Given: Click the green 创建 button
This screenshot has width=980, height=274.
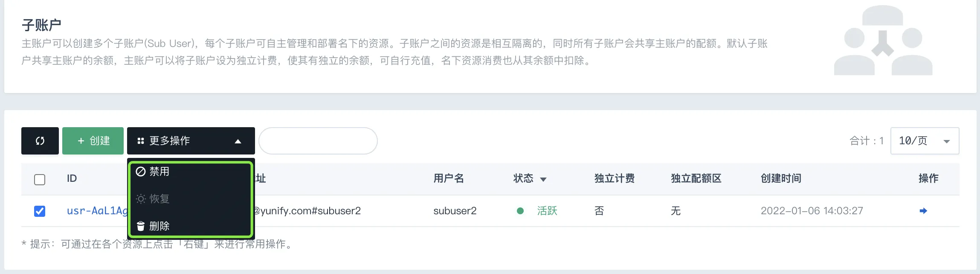Looking at the screenshot, I should point(93,141).
